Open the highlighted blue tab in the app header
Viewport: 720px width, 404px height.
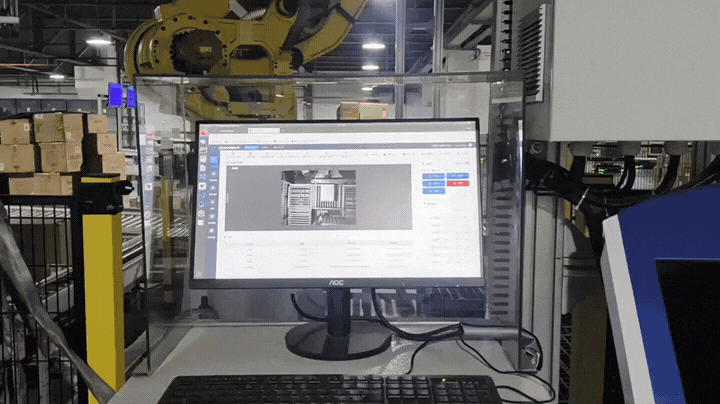[251, 147]
